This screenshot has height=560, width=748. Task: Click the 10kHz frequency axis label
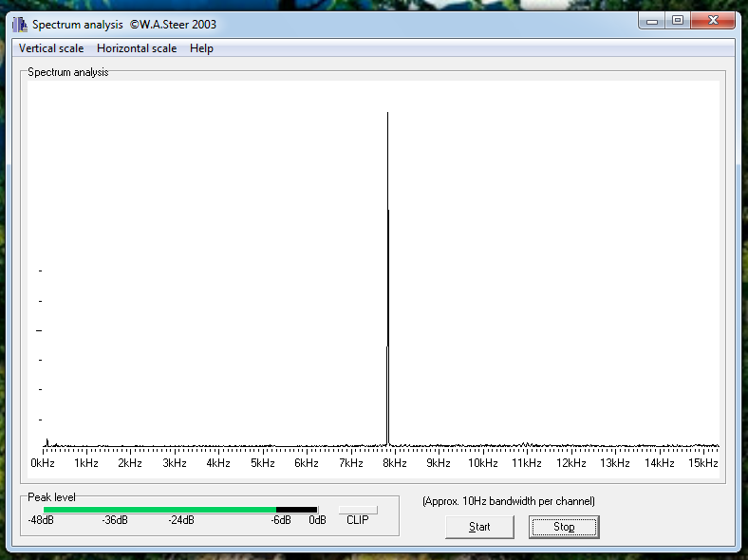[x=482, y=463]
